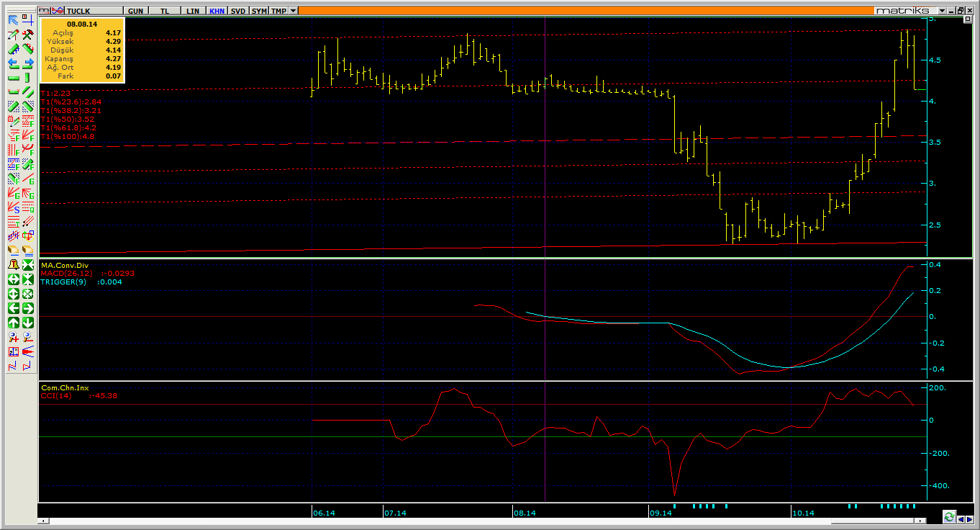Toggle the KHN option in the top bar

pos(217,12)
